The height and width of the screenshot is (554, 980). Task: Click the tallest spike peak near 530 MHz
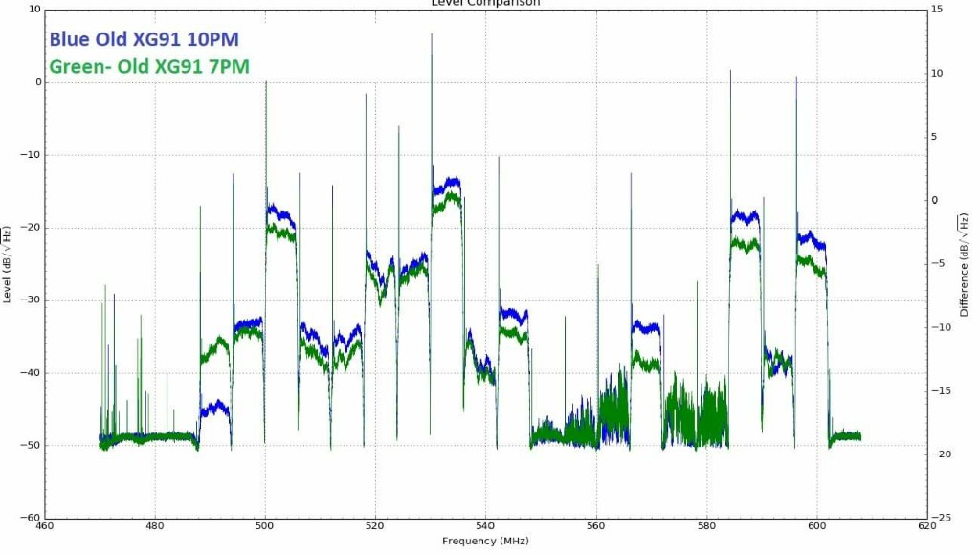[431, 34]
